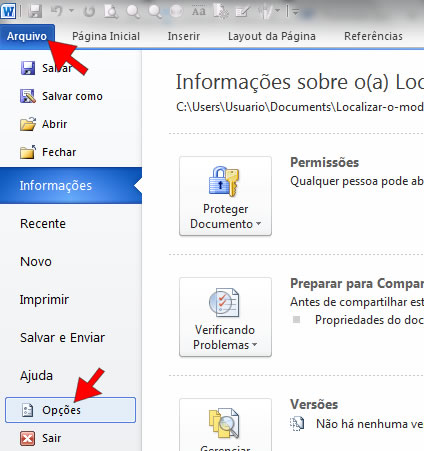Open the Página Inicial ribbon tab

106,36
